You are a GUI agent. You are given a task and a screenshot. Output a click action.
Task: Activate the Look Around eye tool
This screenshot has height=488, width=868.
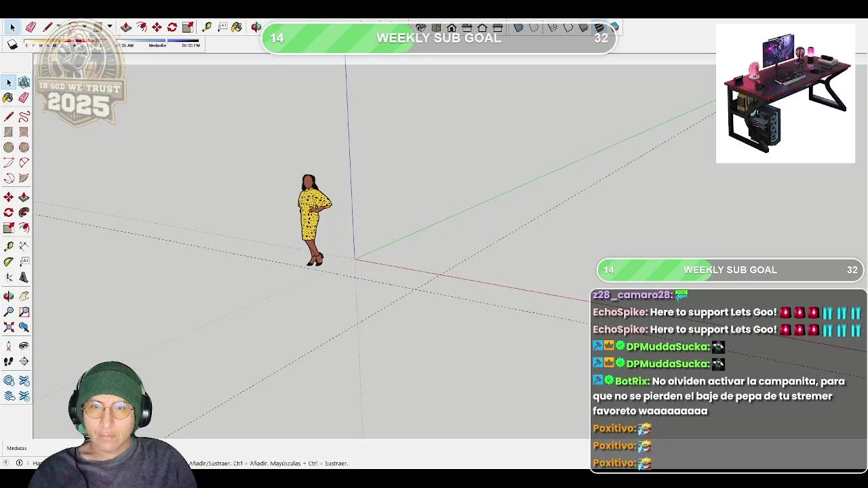[x=24, y=346]
